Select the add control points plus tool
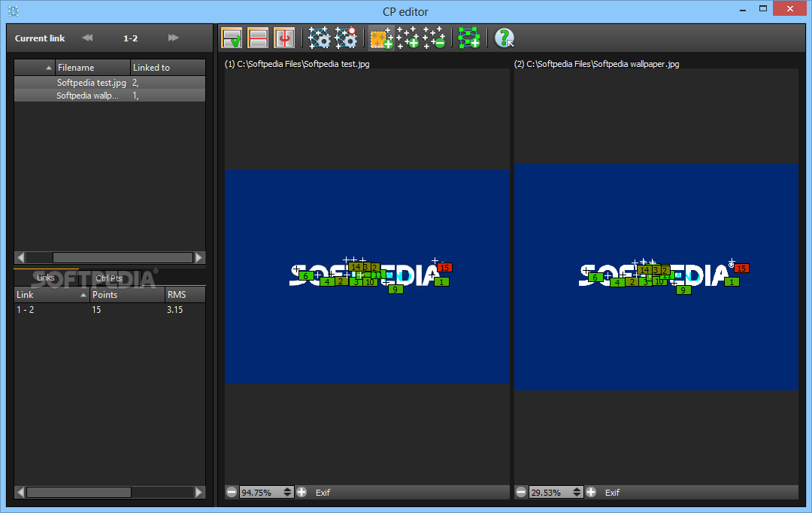This screenshot has height=513, width=812. tap(408, 38)
